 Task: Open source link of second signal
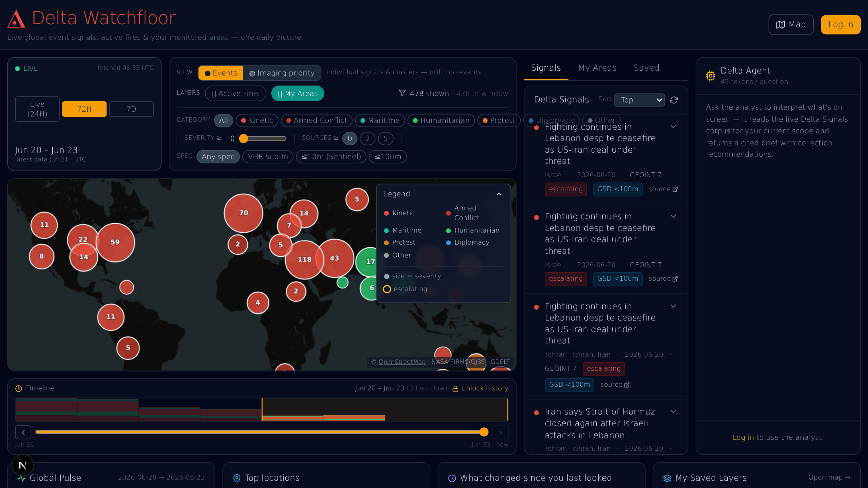pos(663,279)
